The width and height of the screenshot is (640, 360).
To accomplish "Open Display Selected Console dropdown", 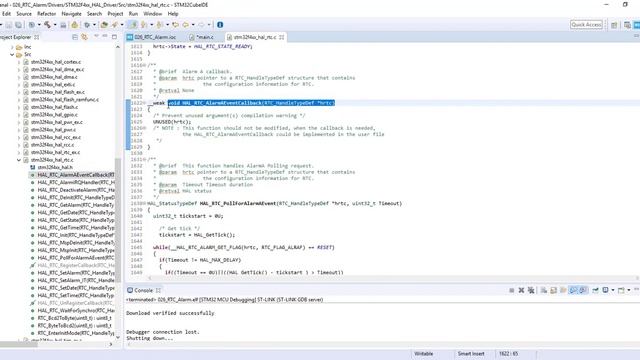I will click(x=613, y=290).
